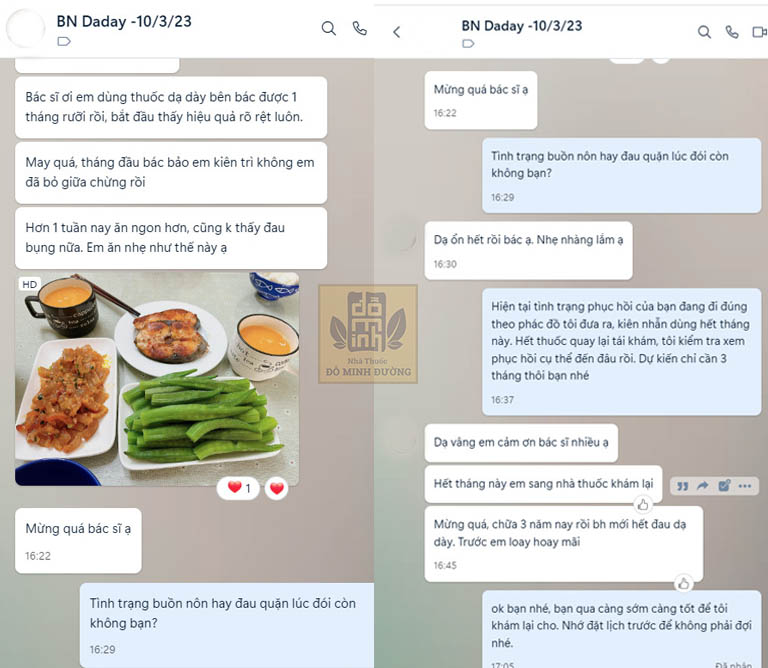Screen dimensions: 768x668
Task: Start a voice call in the right chat
Action: (x=732, y=32)
